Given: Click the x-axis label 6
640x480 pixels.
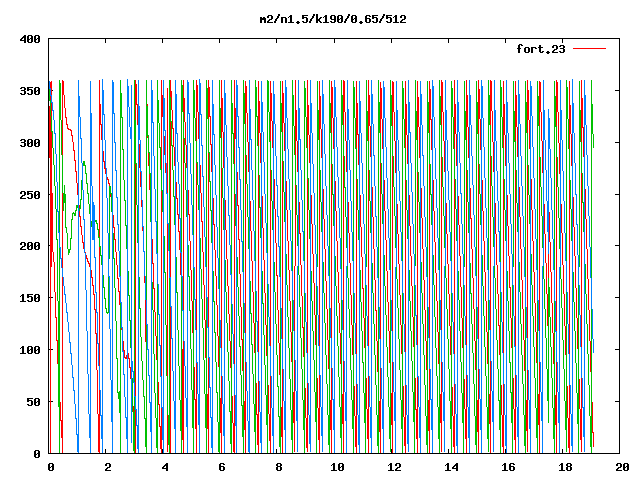Looking at the screenshot, I should coord(222,467).
